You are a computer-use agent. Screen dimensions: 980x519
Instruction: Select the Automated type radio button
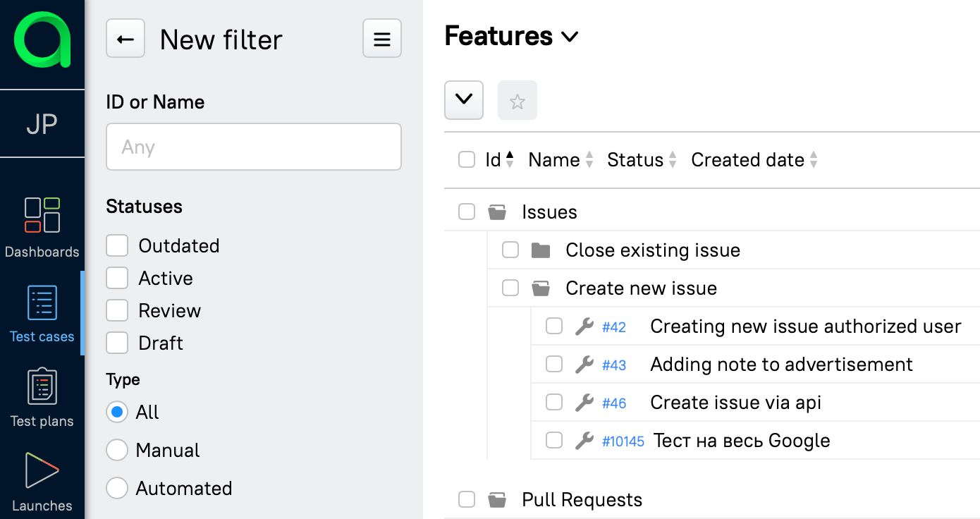click(x=117, y=488)
